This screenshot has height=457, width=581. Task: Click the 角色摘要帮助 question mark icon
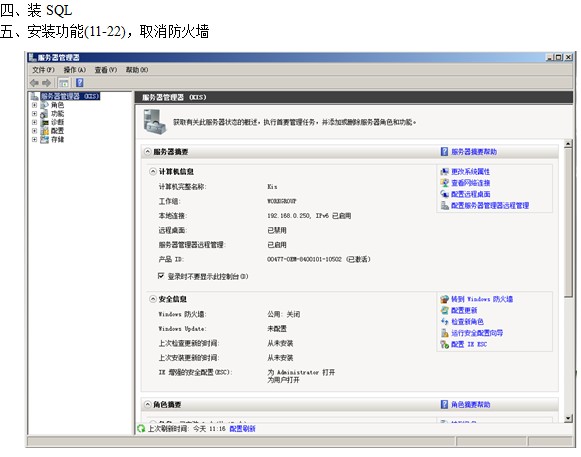444,404
